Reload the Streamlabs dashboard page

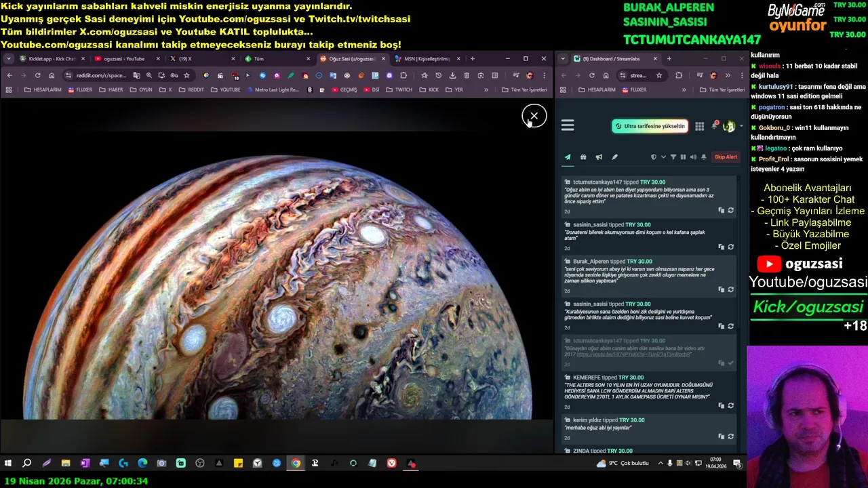click(591, 75)
